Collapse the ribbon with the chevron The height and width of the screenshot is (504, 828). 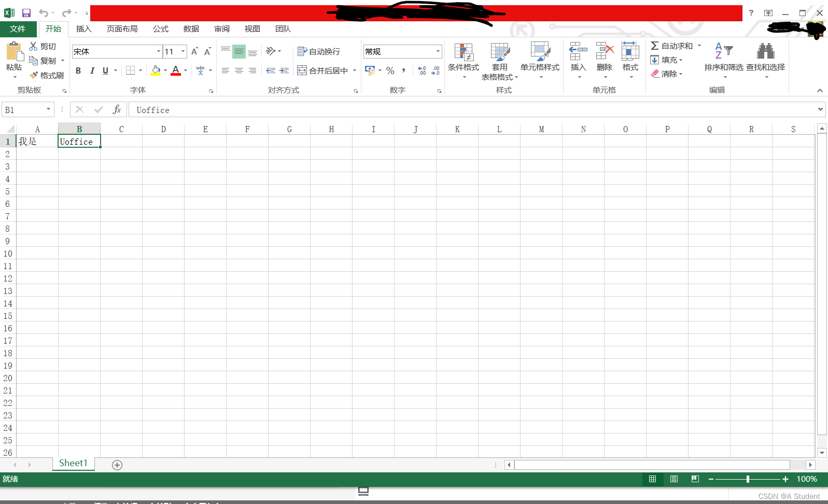click(820, 91)
